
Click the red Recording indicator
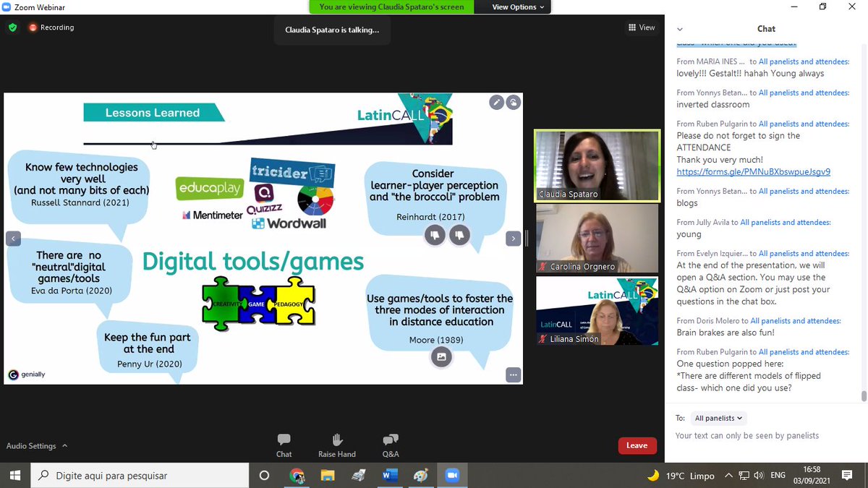point(51,27)
